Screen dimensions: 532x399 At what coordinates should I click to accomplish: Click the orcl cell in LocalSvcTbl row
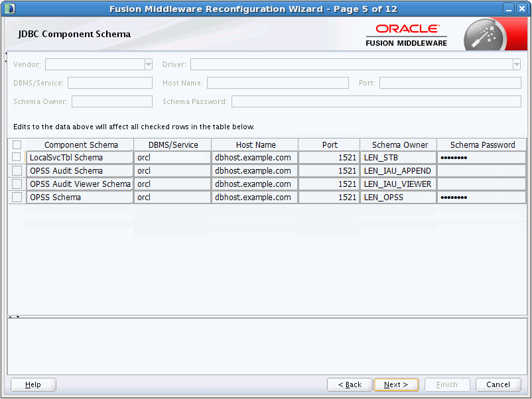click(x=172, y=157)
